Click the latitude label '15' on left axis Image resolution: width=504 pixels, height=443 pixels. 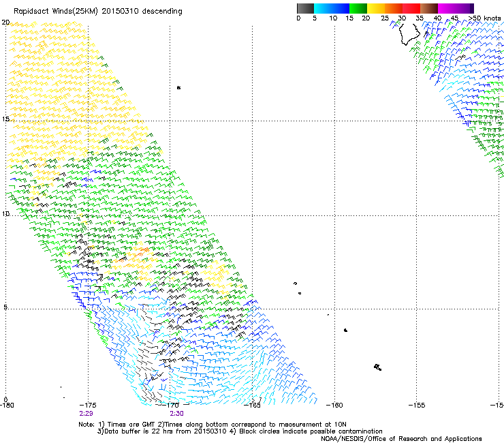click(x=5, y=119)
